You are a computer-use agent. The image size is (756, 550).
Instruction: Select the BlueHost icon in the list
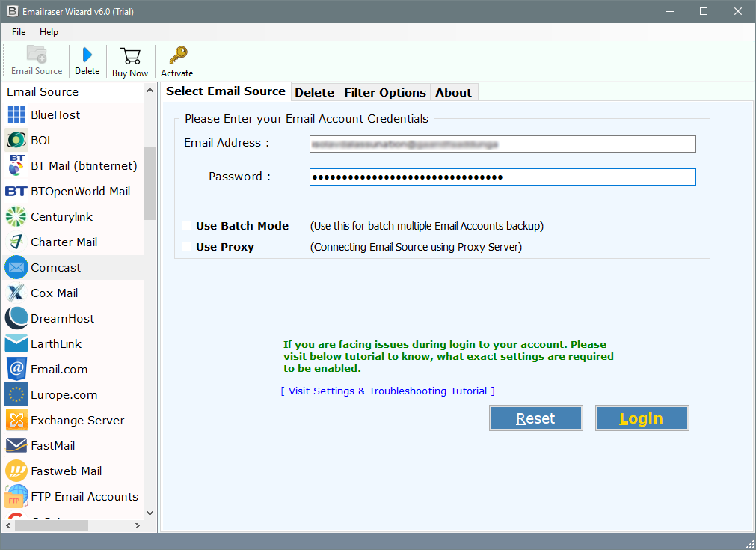pyautogui.click(x=16, y=114)
